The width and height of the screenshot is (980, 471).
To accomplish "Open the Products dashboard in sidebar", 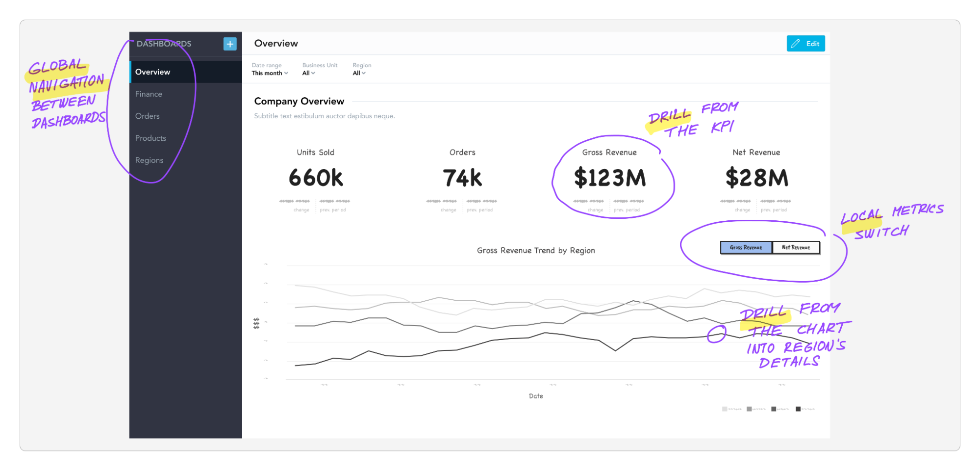I will 151,138.
